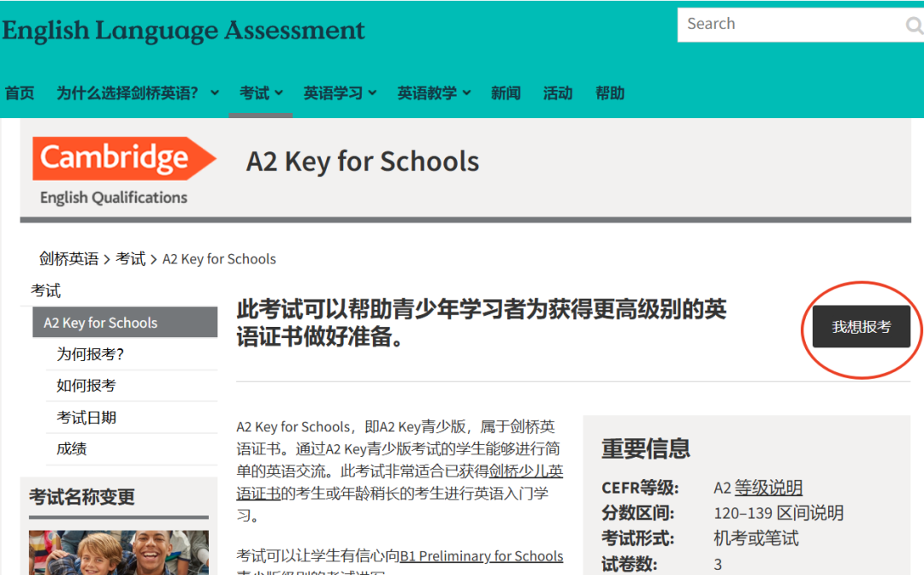Open the 活动 menu item

(557, 92)
